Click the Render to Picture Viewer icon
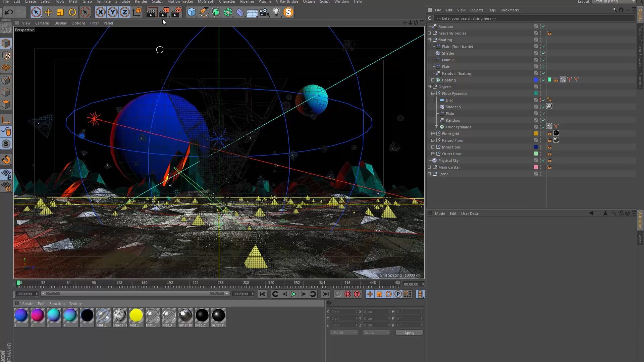 pos(163,12)
